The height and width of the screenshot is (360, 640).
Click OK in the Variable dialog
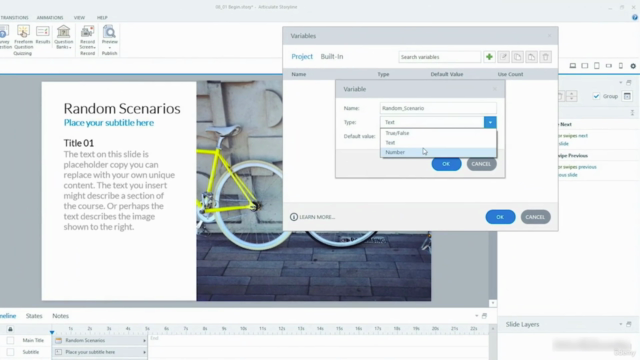point(446,164)
